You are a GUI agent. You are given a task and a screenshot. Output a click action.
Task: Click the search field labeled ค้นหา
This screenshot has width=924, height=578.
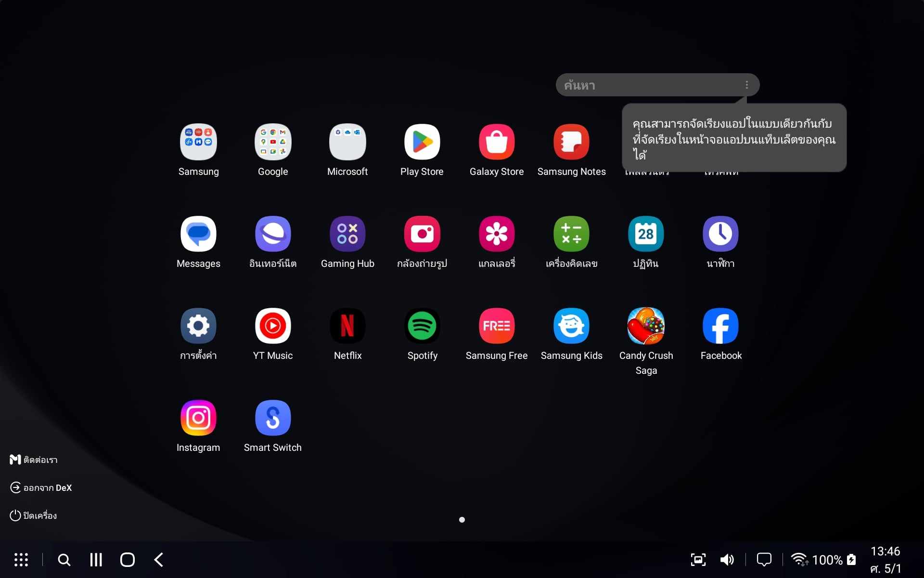pos(657,85)
